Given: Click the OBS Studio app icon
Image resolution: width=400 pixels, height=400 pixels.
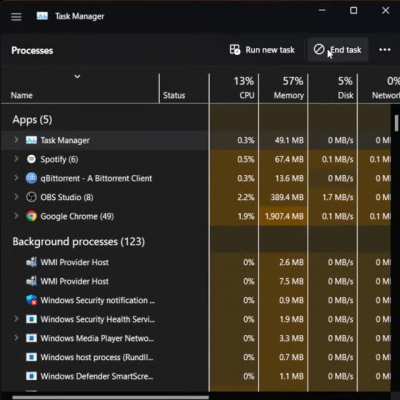Looking at the screenshot, I should pos(31,197).
